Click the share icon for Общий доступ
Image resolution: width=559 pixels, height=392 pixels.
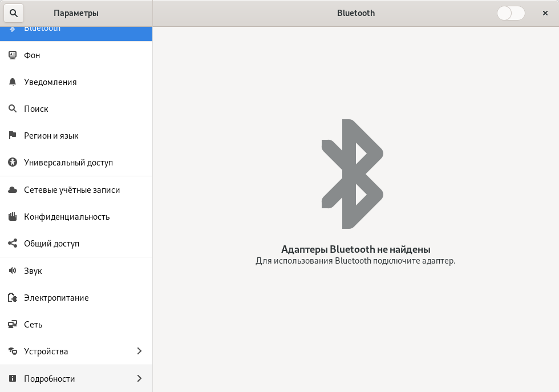(x=13, y=244)
